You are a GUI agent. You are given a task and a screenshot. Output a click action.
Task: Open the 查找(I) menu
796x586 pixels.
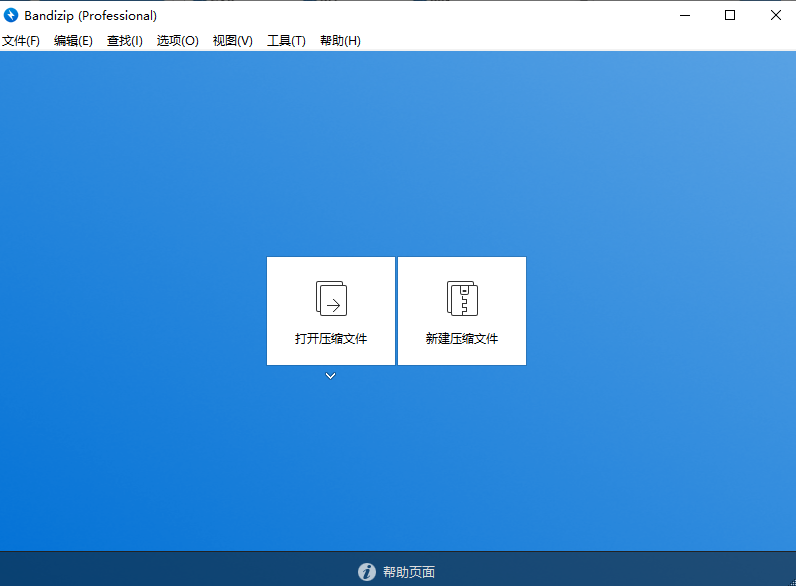pyautogui.click(x=125, y=41)
